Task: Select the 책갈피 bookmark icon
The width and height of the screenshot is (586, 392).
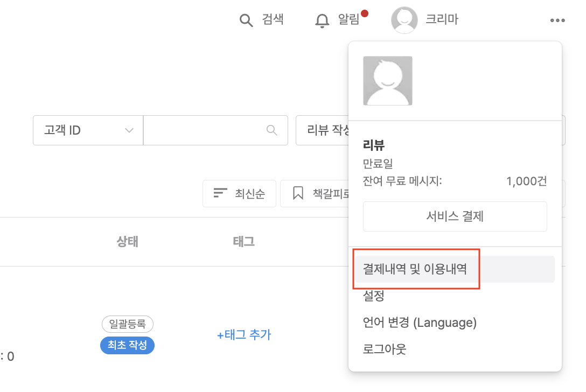Action: [x=298, y=193]
